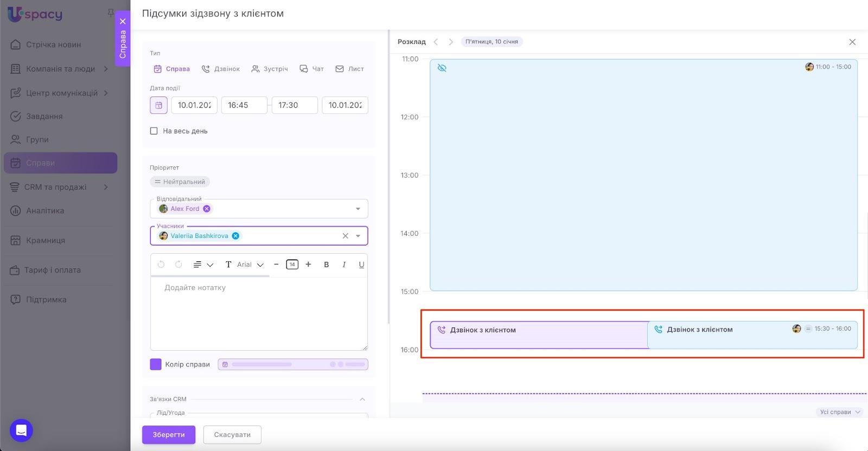Click the 16:45 start time field

[244, 105]
